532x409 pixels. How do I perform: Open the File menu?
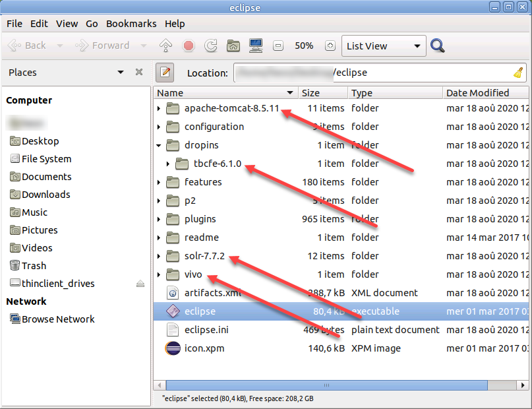[15, 24]
